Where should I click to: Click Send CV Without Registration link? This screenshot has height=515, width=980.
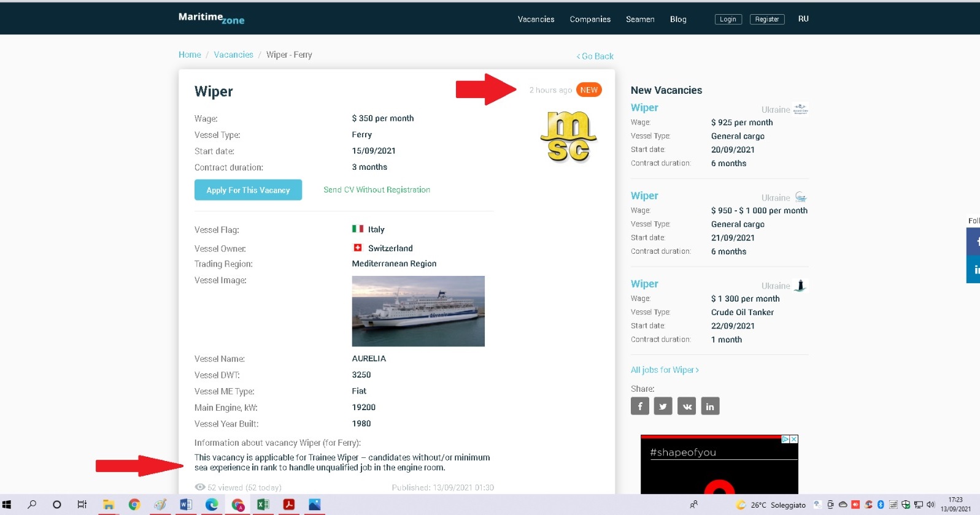tap(377, 190)
